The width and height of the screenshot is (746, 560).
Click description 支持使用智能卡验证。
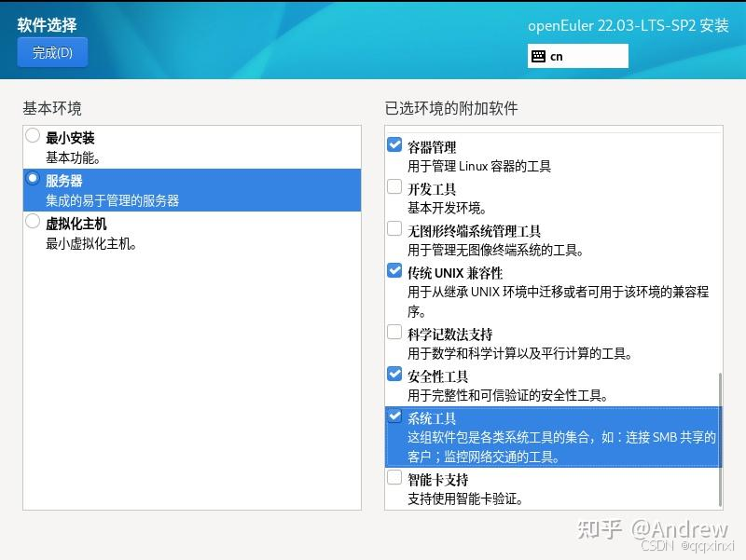coord(465,499)
